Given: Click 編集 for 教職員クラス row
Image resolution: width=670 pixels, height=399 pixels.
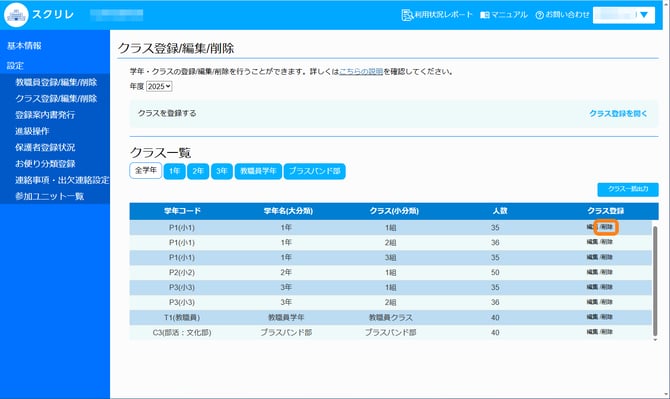Looking at the screenshot, I should 592,317.
